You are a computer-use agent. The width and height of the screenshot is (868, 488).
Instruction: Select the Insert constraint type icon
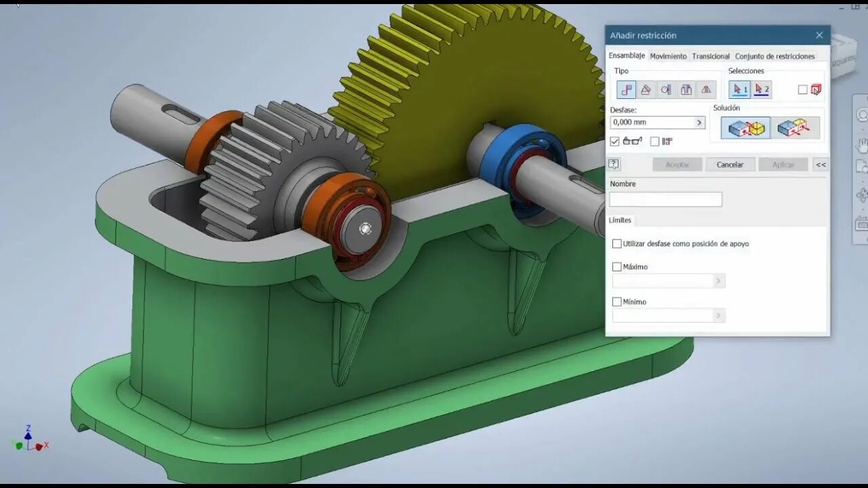pos(685,89)
